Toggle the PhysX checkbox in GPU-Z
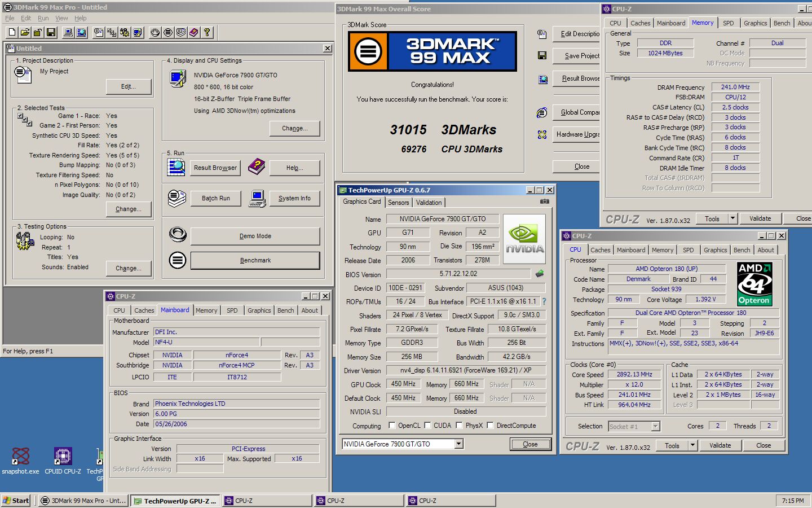Viewport: 812px width, 508px height. 459,426
